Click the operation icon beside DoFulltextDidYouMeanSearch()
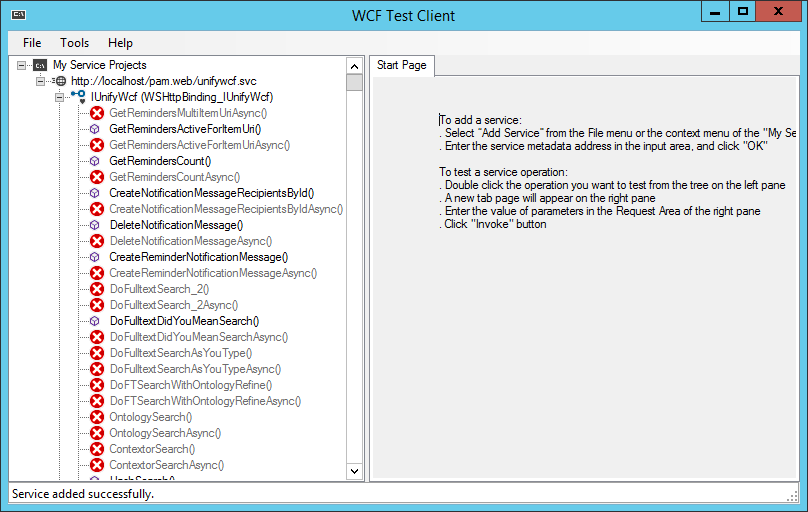The height and width of the screenshot is (512, 808). click(95, 320)
